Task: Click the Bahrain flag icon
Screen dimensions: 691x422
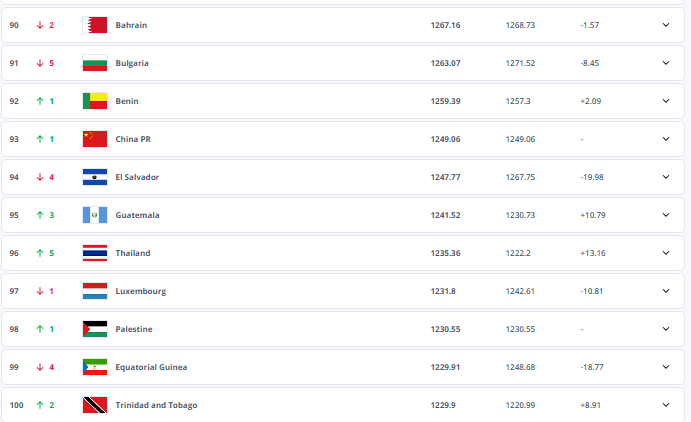Action: [x=94, y=25]
